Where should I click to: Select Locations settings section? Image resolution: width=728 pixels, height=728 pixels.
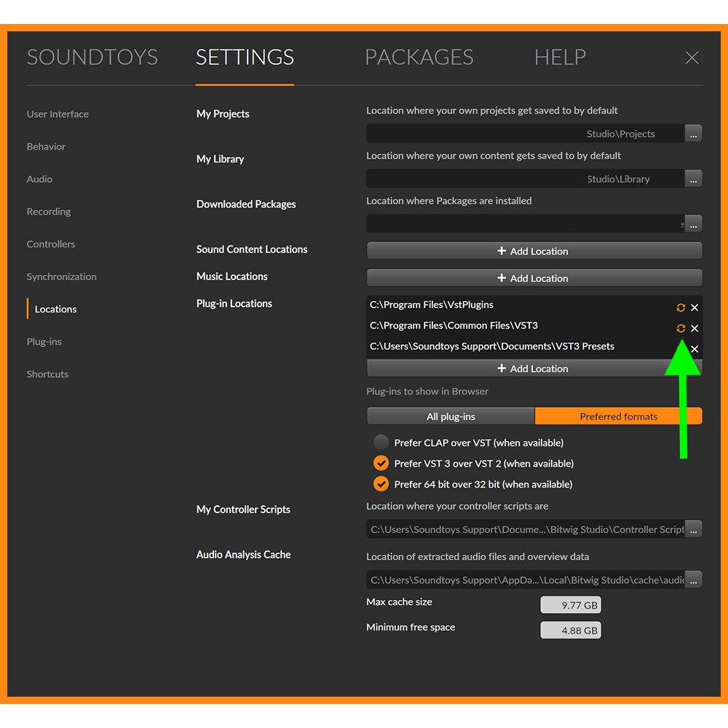pyautogui.click(x=56, y=309)
